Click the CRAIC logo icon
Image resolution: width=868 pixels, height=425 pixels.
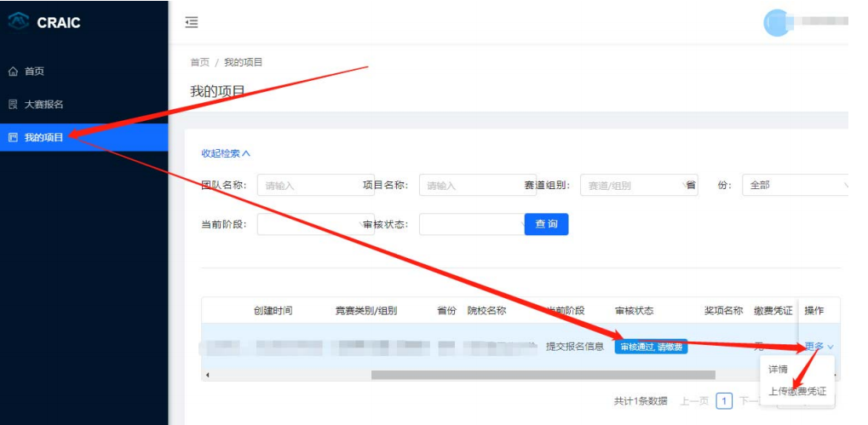[19, 21]
